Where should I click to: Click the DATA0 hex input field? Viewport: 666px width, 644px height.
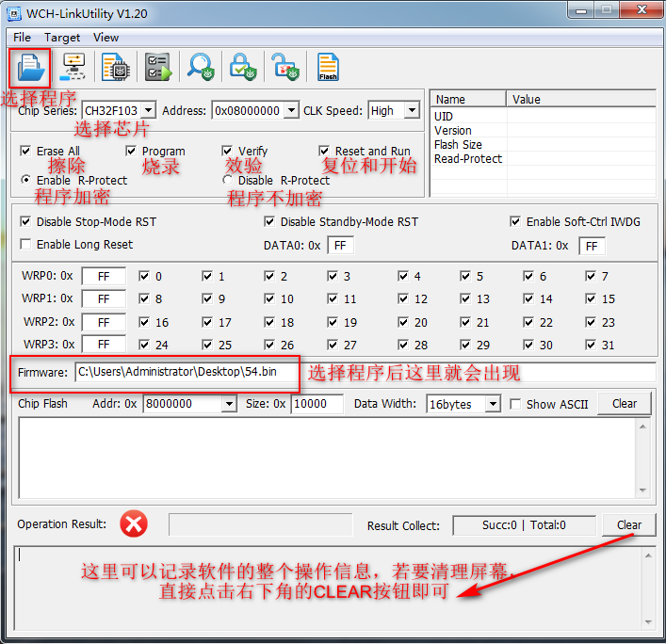tap(341, 246)
